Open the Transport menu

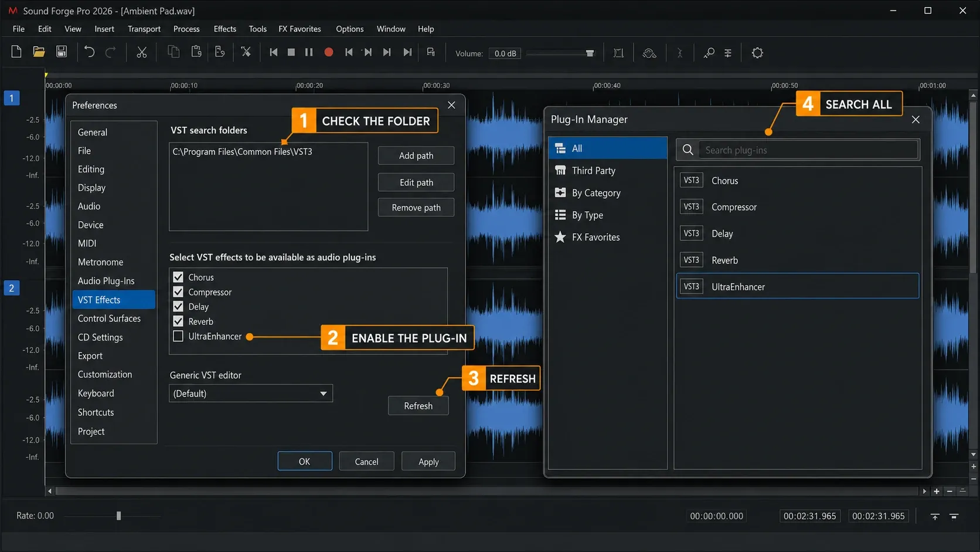144,29
